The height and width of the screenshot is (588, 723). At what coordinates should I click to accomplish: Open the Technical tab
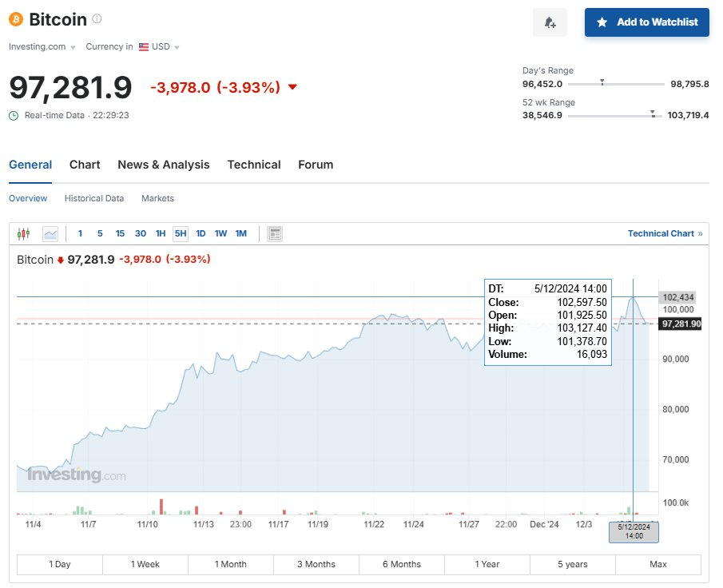[254, 165]
